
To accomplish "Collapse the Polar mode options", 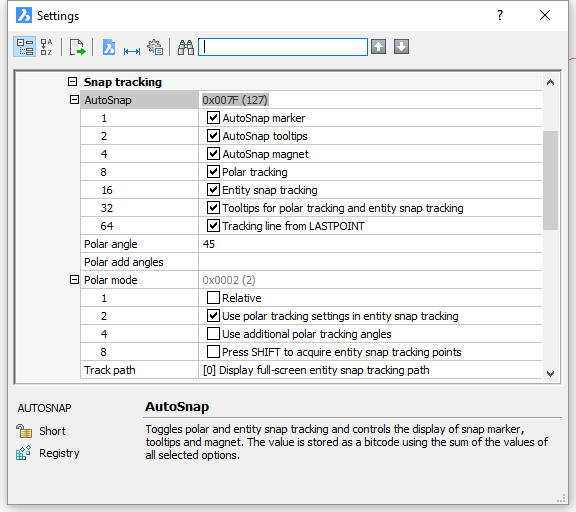I will tap(74, 280).
